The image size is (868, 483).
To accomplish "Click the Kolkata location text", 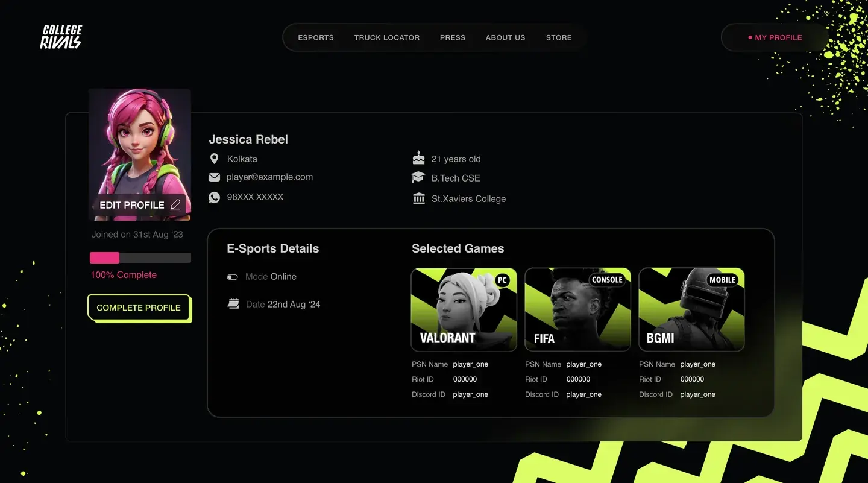I will click(242, 159).
